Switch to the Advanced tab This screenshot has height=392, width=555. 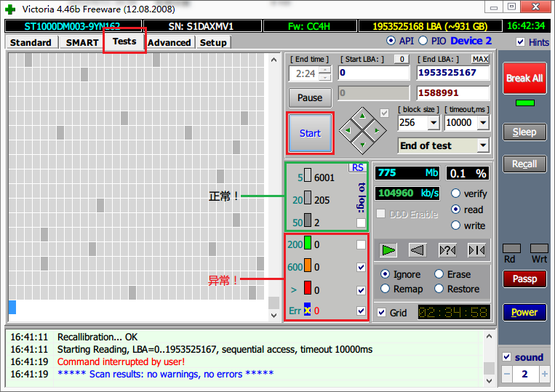pos(169,42)
